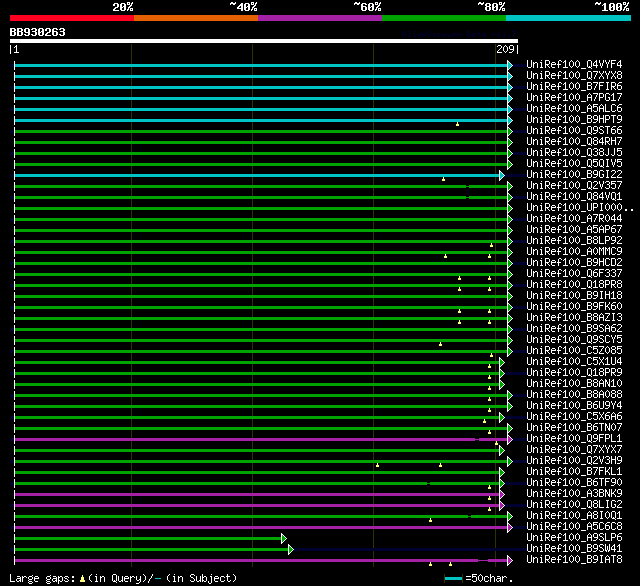Click the cyan arrowhead of the B9GI22 hit
This screenshot has width=640, height=586.
(502, 175)
